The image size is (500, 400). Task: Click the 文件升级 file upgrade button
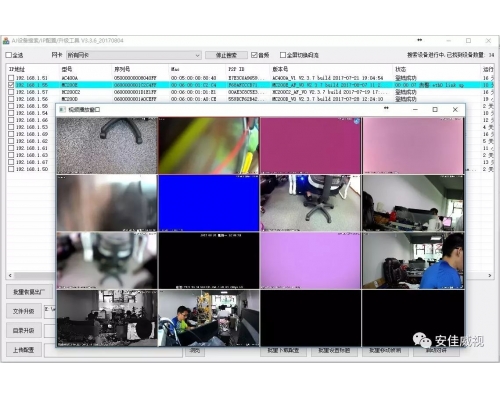(x=24, y=311)
